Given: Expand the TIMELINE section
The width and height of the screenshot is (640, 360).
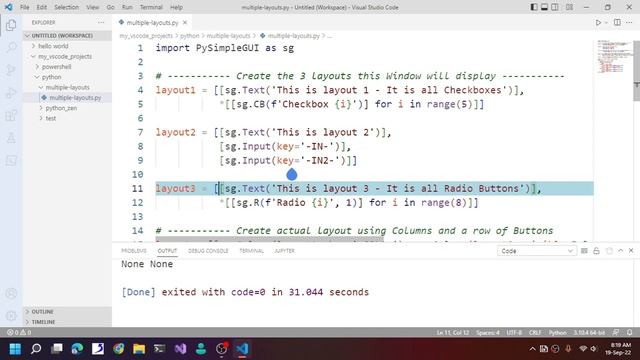Looking at the screenshot, I should point(67,322).
